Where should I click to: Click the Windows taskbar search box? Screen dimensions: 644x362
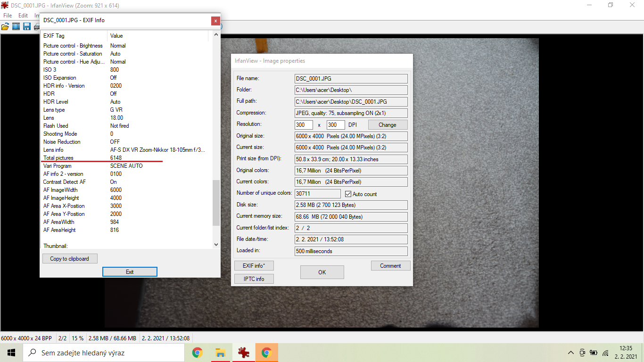pos(105,353)
